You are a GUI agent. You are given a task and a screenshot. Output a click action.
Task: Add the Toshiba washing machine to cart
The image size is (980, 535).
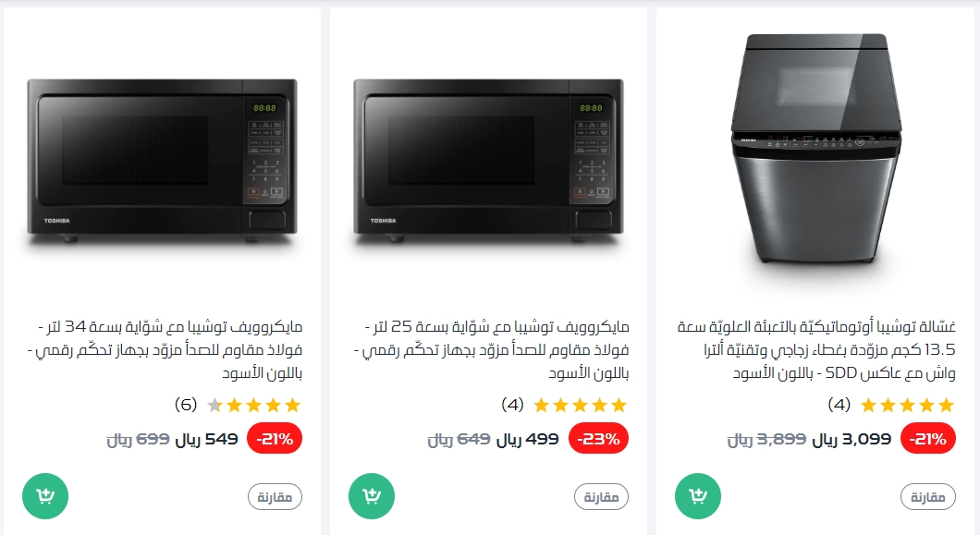click(697, 496)
